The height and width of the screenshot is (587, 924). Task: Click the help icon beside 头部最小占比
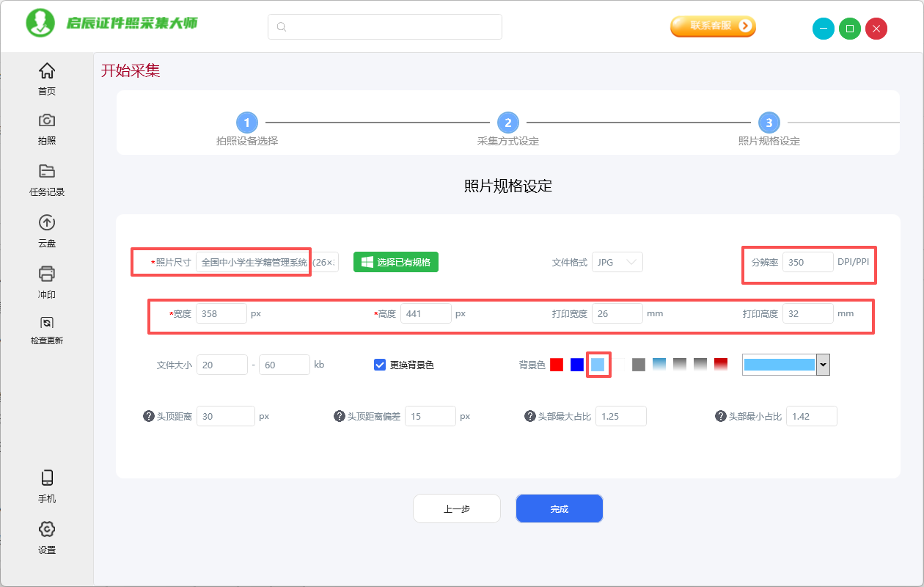coord(720,416)
